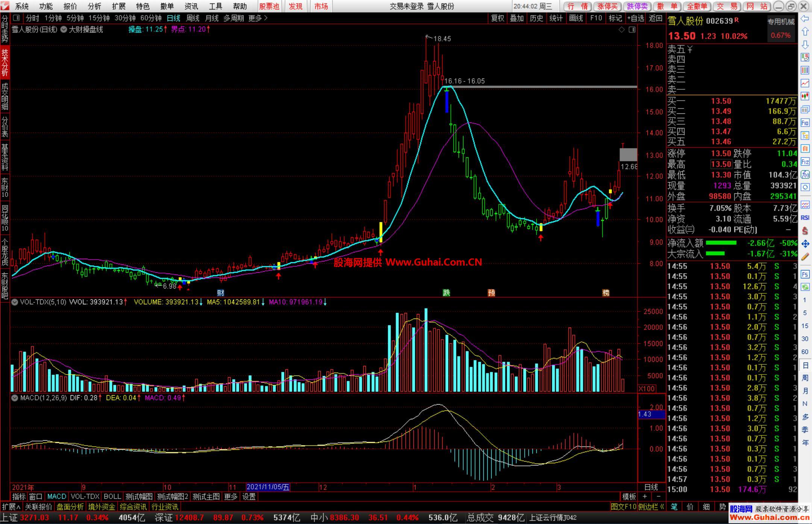The image size is (812, 524).
Task: Click the RSI indicator icon
Action: click(805, 217)
